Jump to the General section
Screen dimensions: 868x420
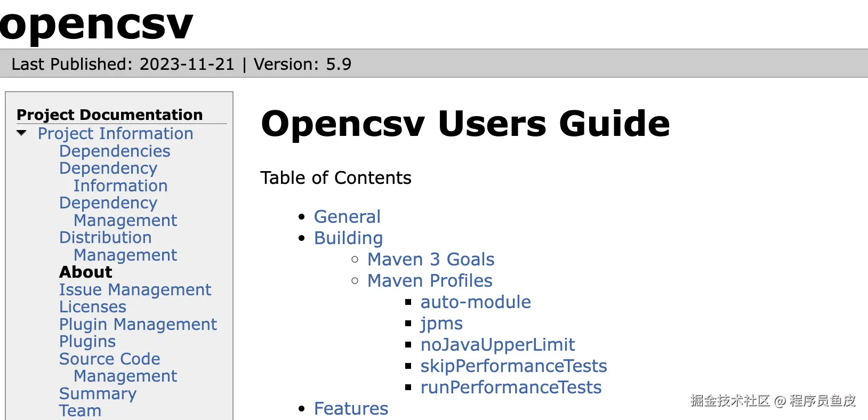347,217
